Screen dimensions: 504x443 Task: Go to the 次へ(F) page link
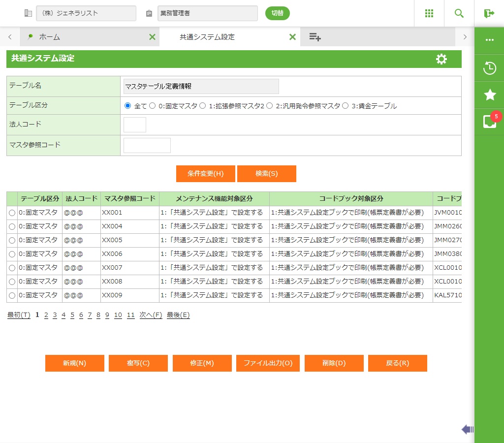(151, 315)
